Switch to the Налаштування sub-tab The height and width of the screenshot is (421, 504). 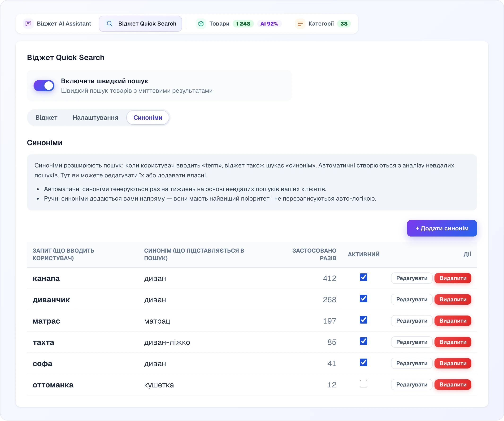click(x=96, y=118)
